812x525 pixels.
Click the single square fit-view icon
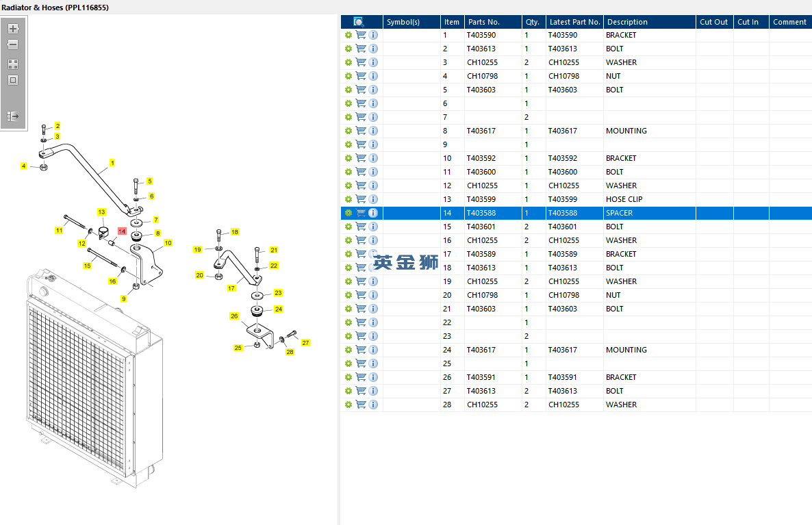tap(13, 80)
